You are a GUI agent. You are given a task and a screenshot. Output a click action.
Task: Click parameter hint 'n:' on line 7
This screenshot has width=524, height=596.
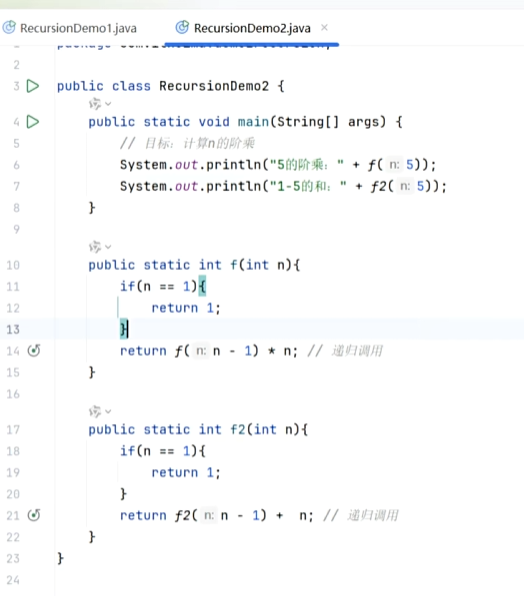405,186
